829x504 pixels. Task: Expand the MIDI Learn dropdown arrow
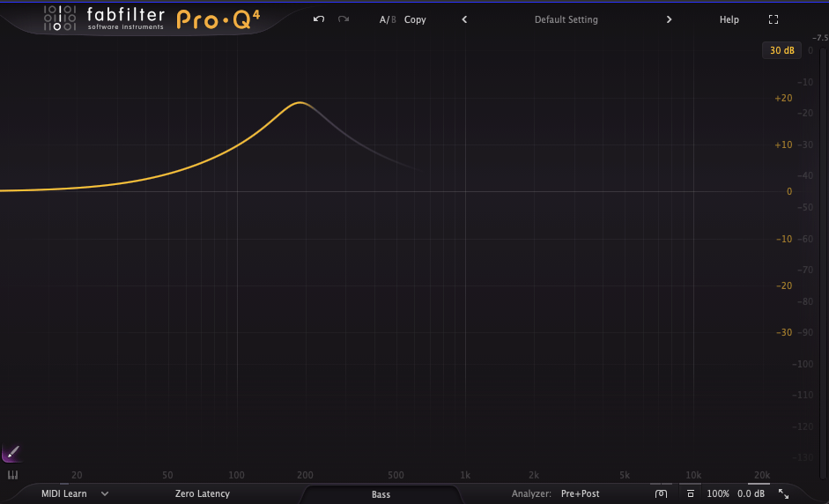pos(105,494)
